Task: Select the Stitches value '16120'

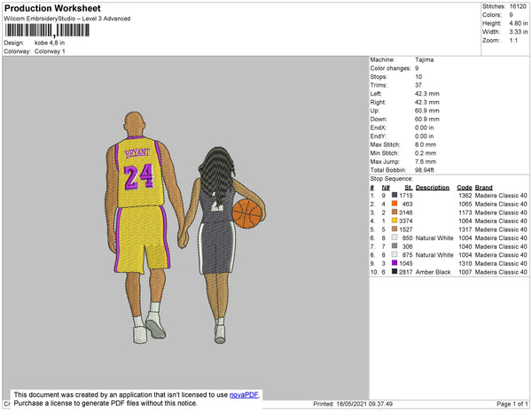Action: (x=518, y=6)
